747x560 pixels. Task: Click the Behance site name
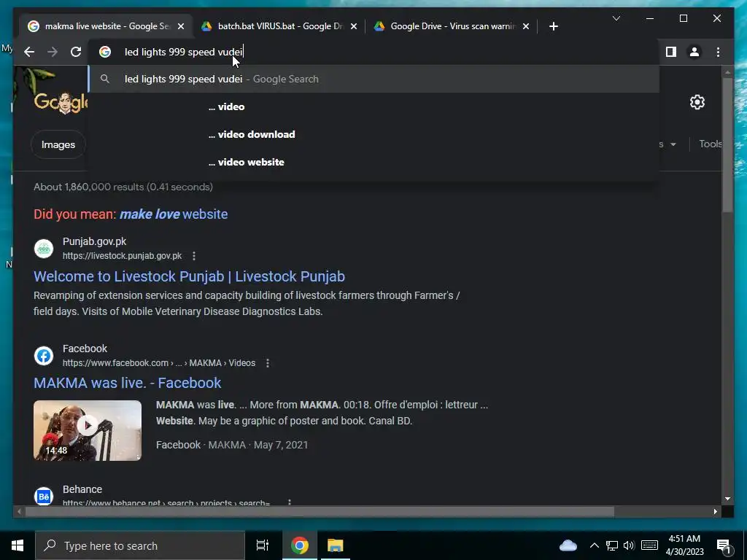(82, 489)
